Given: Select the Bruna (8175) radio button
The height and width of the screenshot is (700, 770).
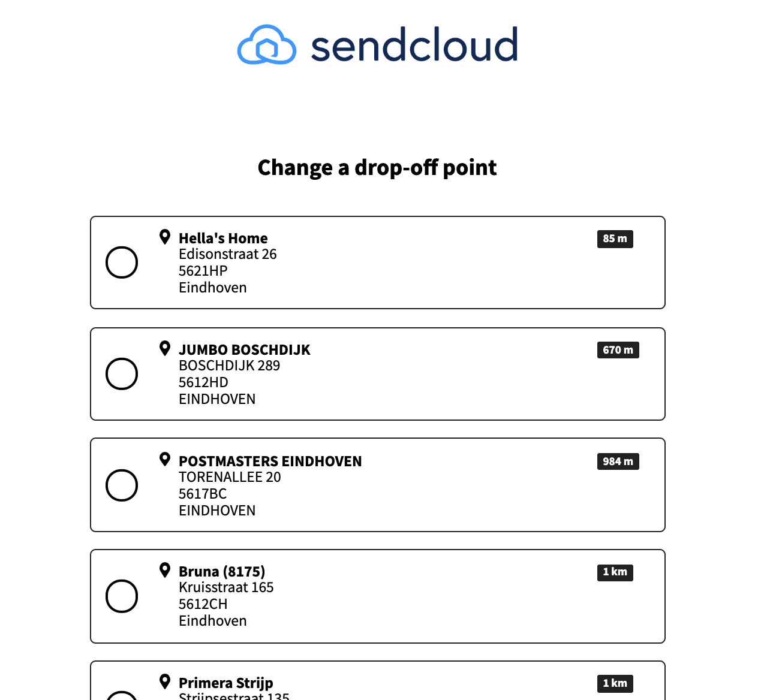Looking at the screenshot, I should click(x=121, y=596).
